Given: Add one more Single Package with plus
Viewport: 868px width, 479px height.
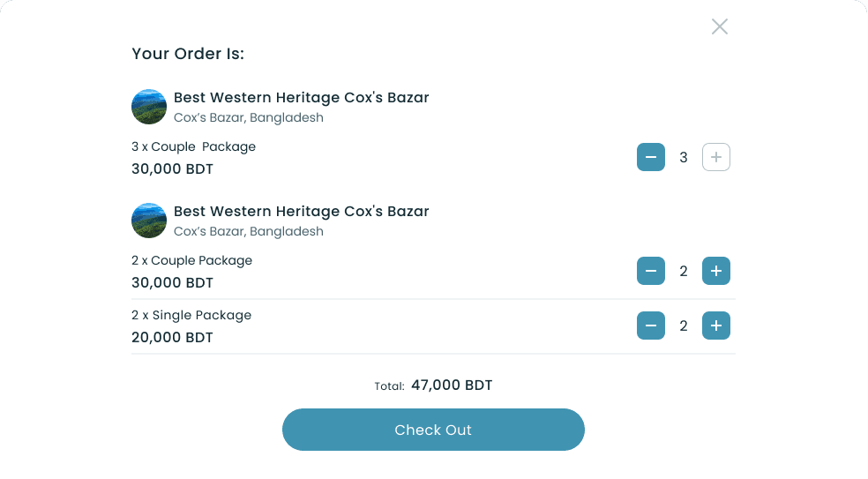Looking at the screenshot, I should click(x=715, y=326).
